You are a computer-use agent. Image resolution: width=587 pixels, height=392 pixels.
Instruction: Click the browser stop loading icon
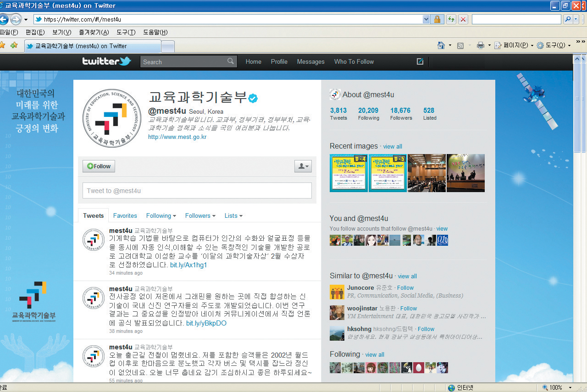point(463,19)
